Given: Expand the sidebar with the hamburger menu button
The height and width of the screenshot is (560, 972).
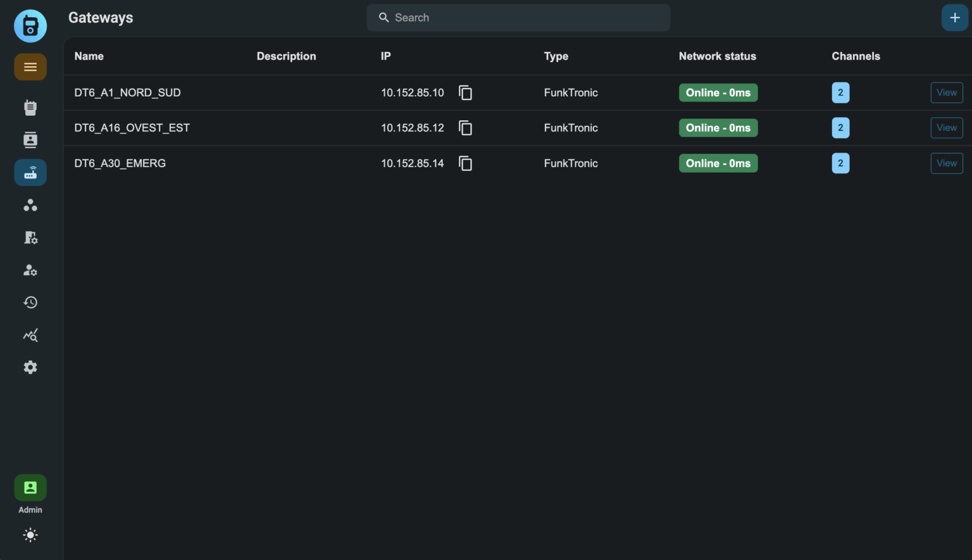Looking at the screenshot, I should [30, 67].
